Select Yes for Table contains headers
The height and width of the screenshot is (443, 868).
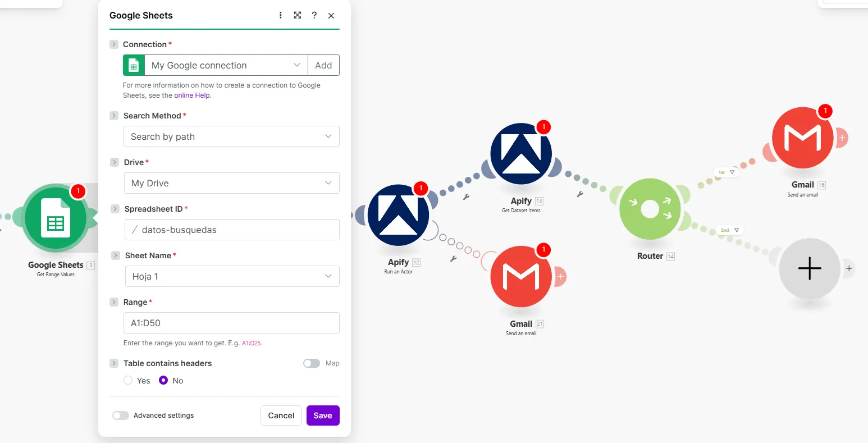[x=128, y=381]
